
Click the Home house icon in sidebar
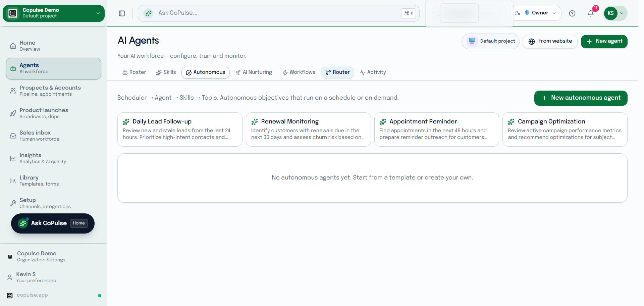coord(13,46)
